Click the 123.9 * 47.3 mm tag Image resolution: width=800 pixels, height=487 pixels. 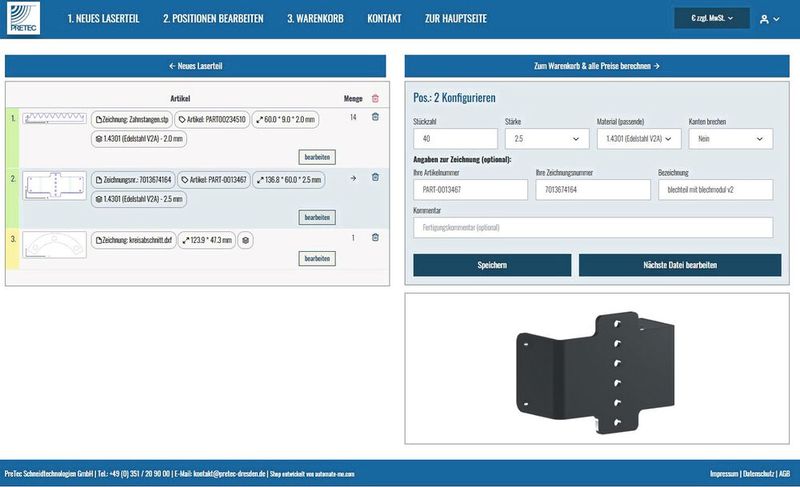(207, 240)
